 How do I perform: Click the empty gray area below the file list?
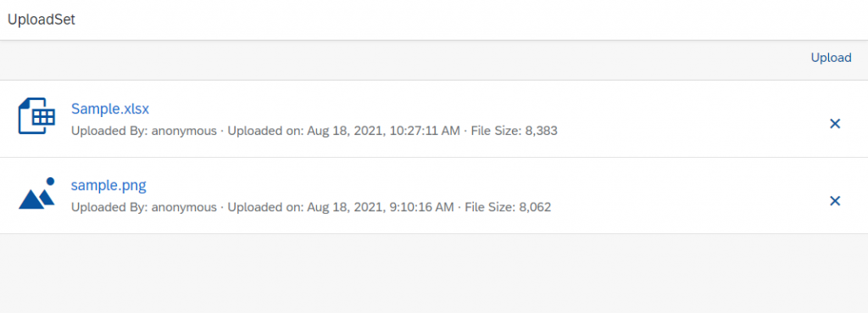click(x=434, y=273)
